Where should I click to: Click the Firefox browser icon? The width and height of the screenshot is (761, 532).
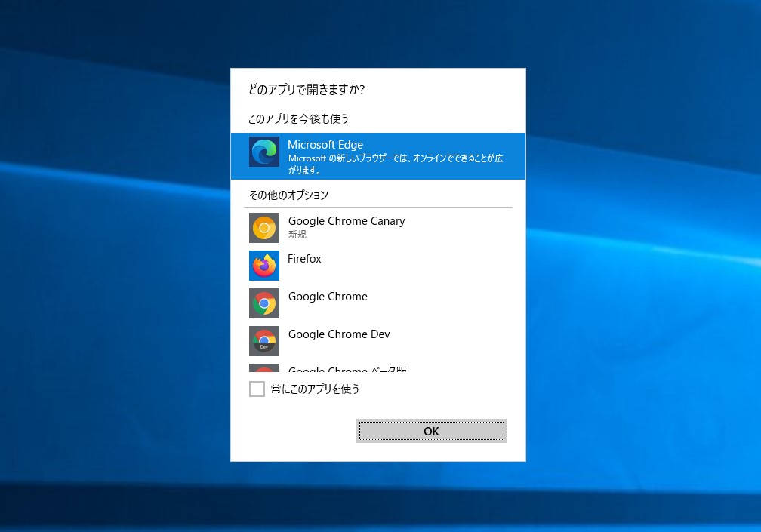pos(263,266)
